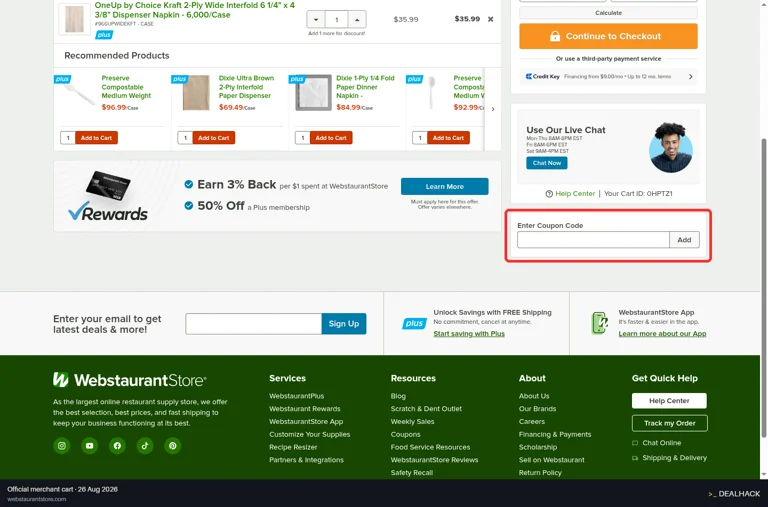Image resolution: width=768 pixels, height=507 pixels.
Task: Open Weekly Sales footer link
Action: (x=412, y=421)
